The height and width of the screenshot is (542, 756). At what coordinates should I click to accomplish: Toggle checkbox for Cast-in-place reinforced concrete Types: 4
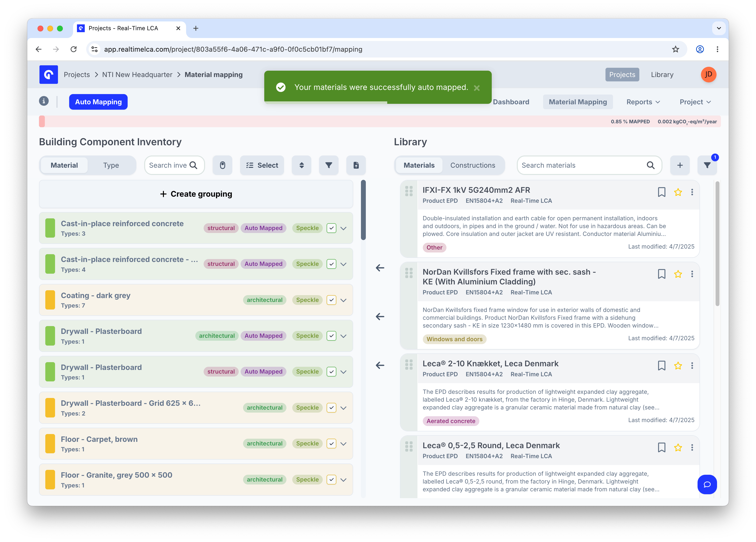tap(331, 264)
